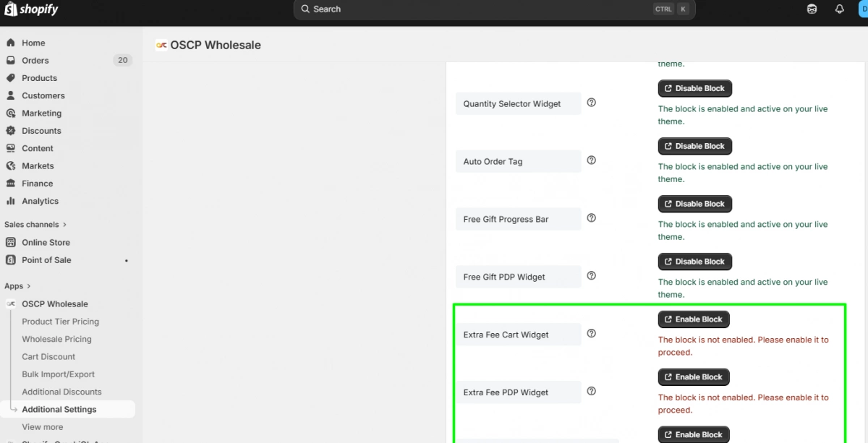Open help for Auto Order Tag
The width and height of the screenshot is (868, 443).
click(x=592, y=160)
